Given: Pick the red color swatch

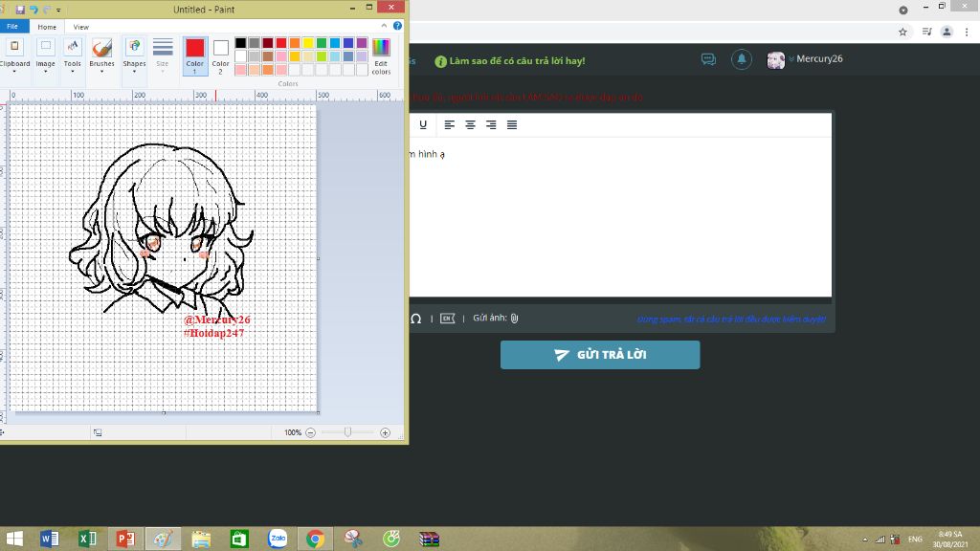Looking at the screenshot, I should [281, 42].
